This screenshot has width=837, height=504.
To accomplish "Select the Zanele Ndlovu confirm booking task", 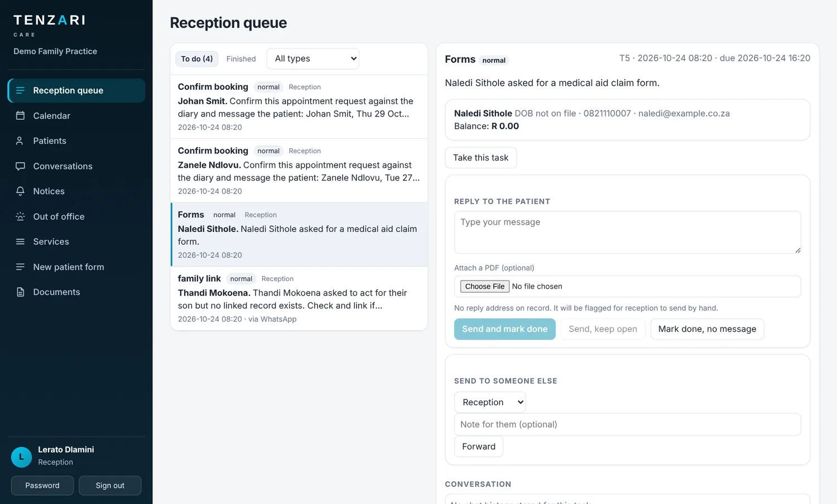I will coord(299,171).
